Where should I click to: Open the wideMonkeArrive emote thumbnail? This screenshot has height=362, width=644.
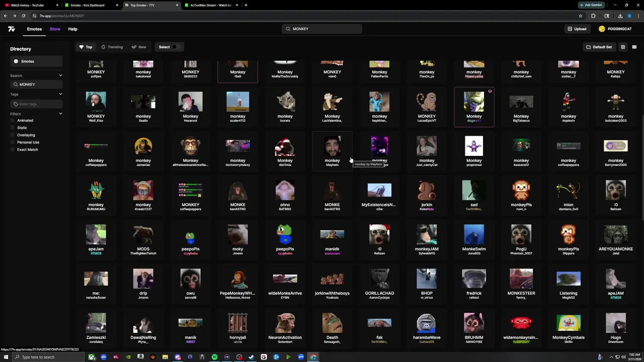click(285, 279)
